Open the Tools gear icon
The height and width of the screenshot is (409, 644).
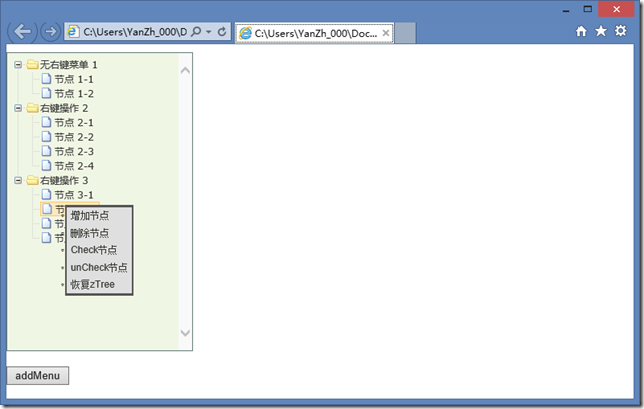pos(621,31)
